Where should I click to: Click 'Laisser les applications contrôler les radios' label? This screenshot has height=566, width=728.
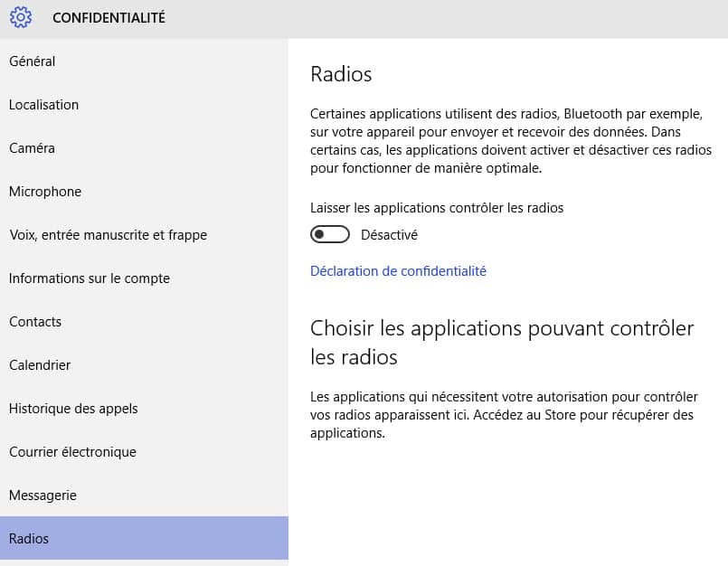(x=437, y=208)
